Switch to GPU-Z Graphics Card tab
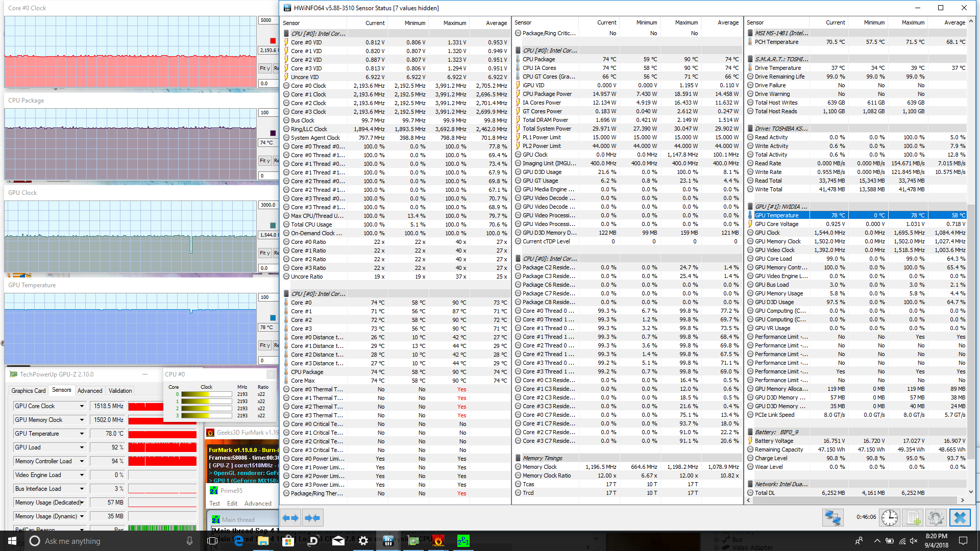 [x=29, y=391]
